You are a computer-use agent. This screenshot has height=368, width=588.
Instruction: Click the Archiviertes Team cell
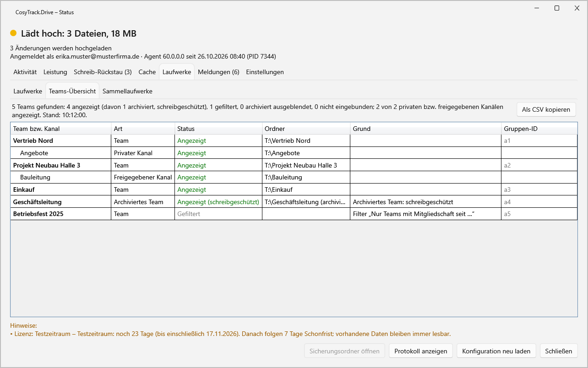[x=143, y=202]
